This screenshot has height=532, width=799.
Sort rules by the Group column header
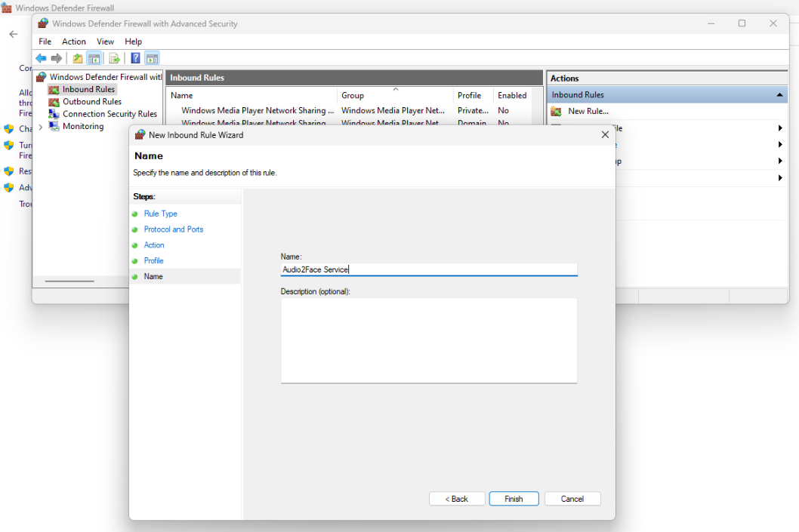coord(395,96)
